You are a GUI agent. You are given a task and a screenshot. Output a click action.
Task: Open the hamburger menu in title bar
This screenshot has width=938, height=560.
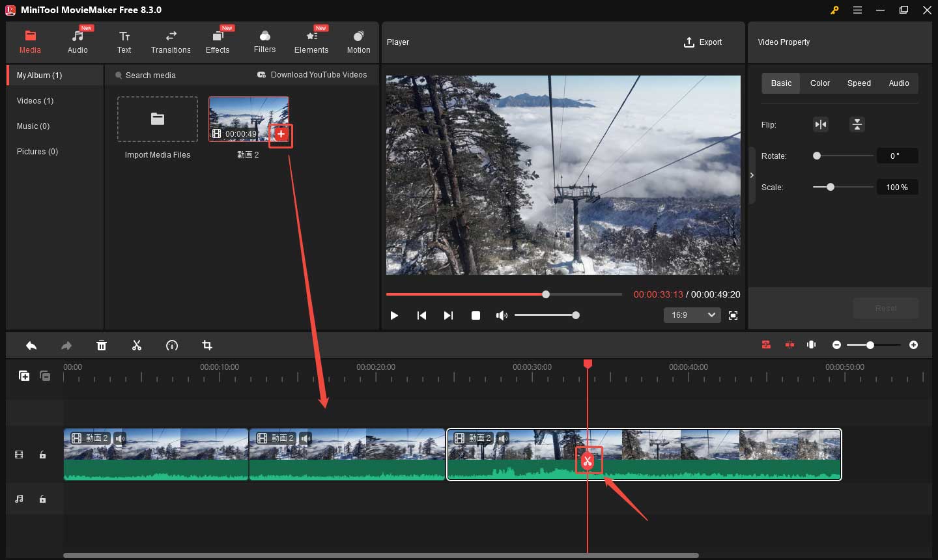pos(857,10)
